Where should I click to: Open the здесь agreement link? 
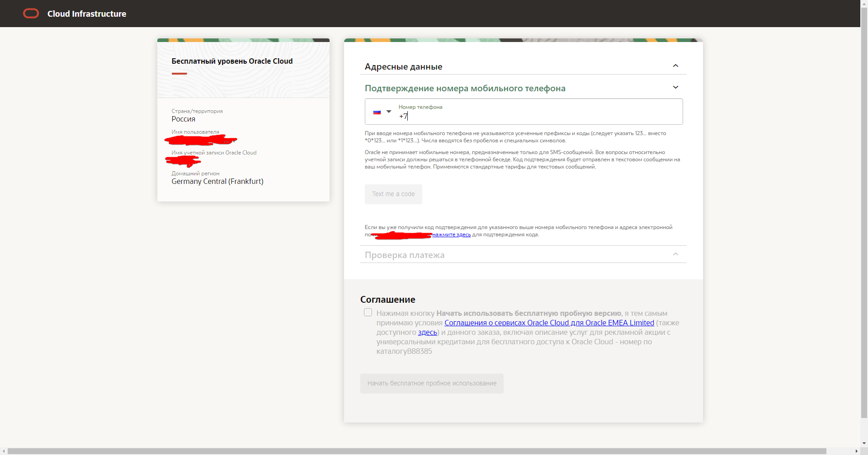click(x=428, y=333)
